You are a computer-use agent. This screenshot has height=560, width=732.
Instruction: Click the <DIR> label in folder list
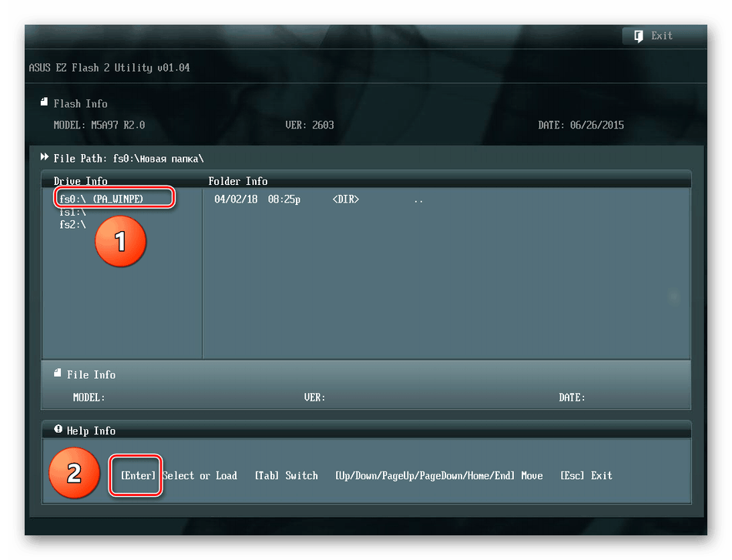tap(345, 200)
